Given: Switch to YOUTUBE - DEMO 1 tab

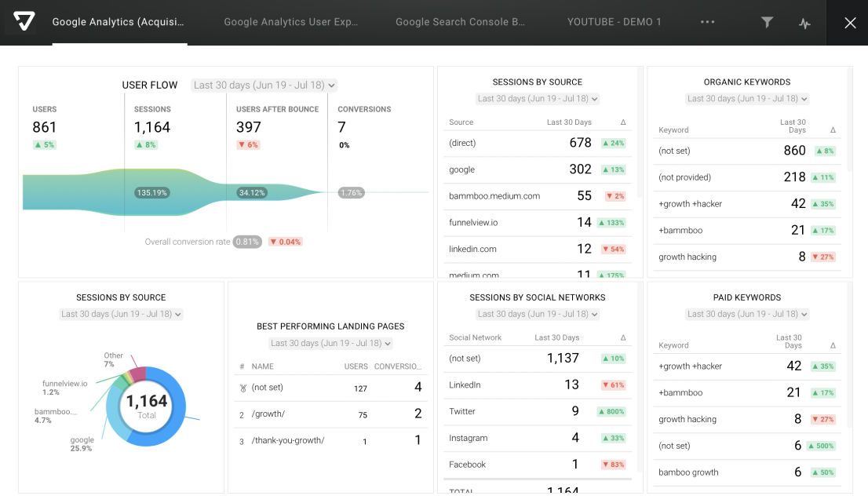Looking at the screenshot, I should (x=614, y=22).
